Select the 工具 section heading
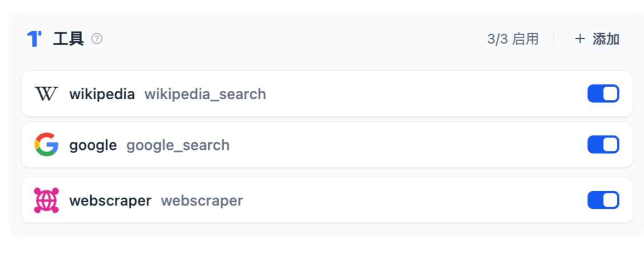Image resolution: width=644 pixels, height=253 pixels. pos(69,39)
